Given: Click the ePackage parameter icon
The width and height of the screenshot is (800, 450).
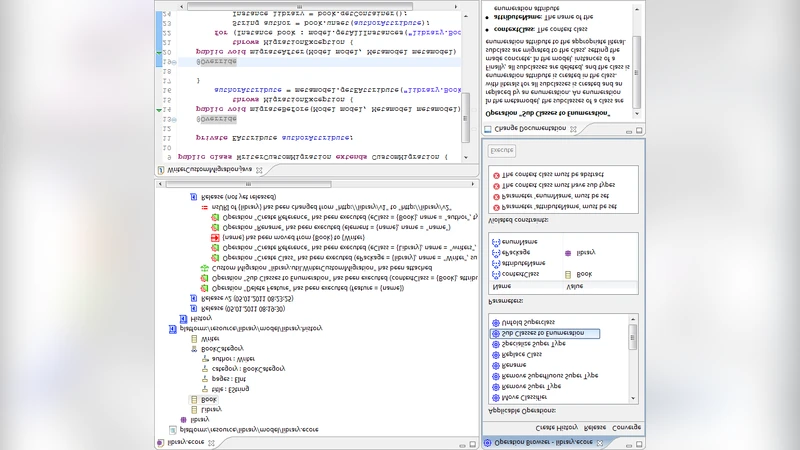Looking at the screenshot, I should coord(495,253).
